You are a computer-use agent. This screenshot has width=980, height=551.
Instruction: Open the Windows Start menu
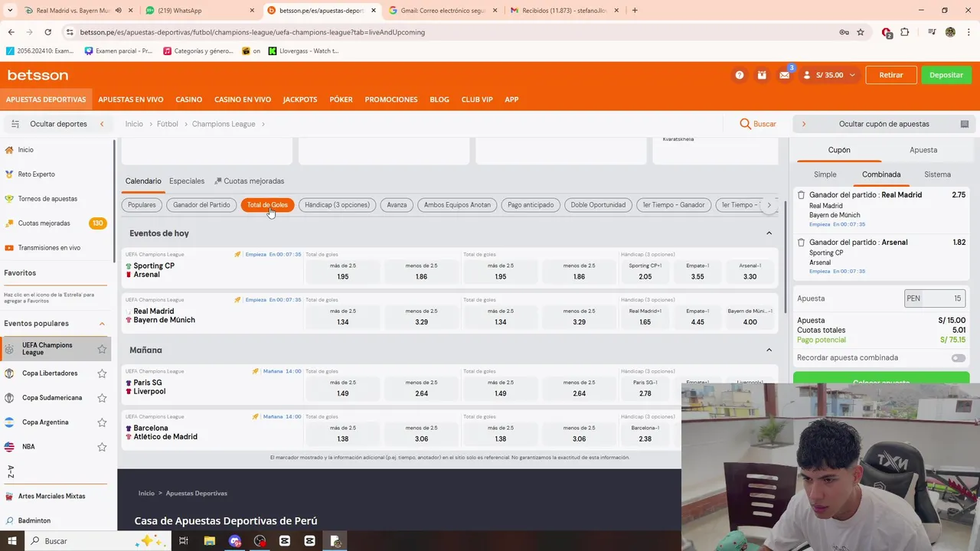(x=11, y=541)
